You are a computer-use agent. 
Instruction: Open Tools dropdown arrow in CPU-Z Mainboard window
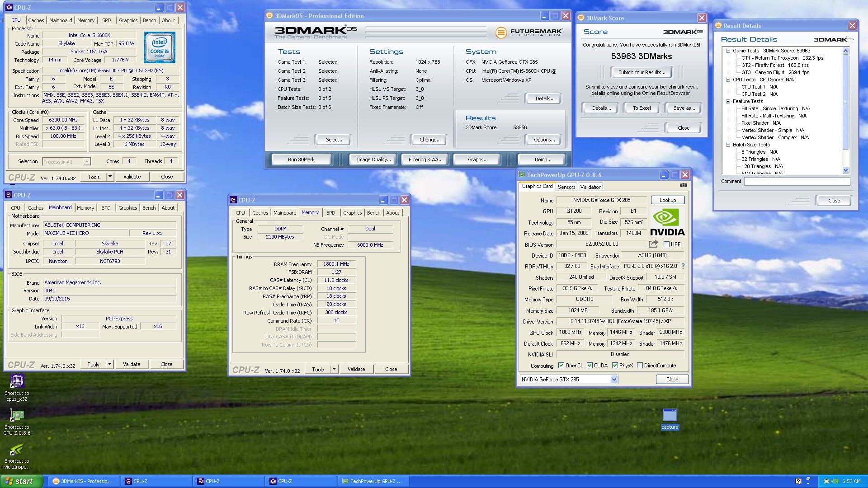(x=109, y=364)
